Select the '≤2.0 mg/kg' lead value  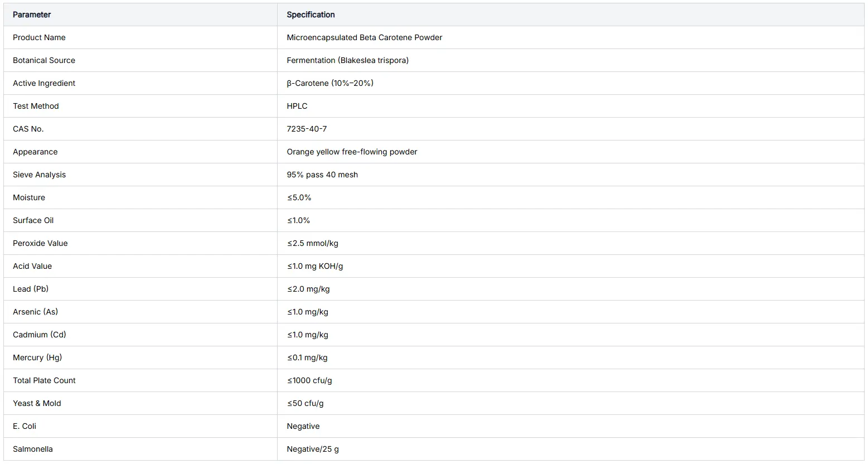[x=308, y=289]
